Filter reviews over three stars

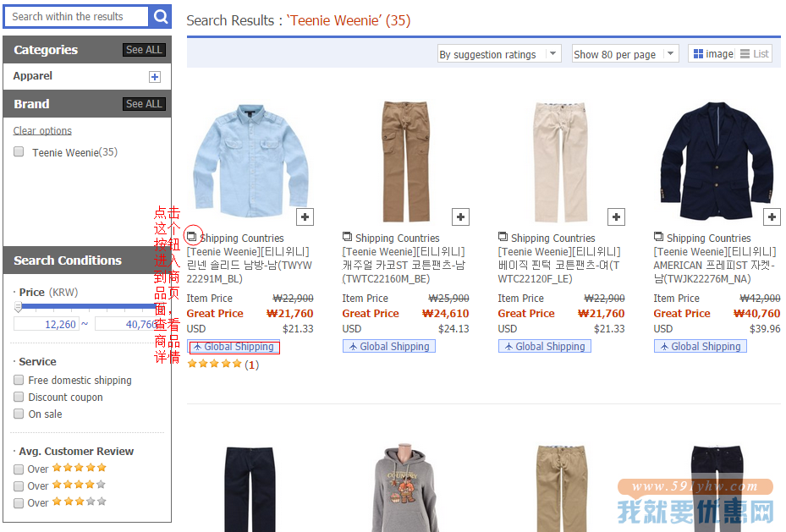click(x=19, y=503)
